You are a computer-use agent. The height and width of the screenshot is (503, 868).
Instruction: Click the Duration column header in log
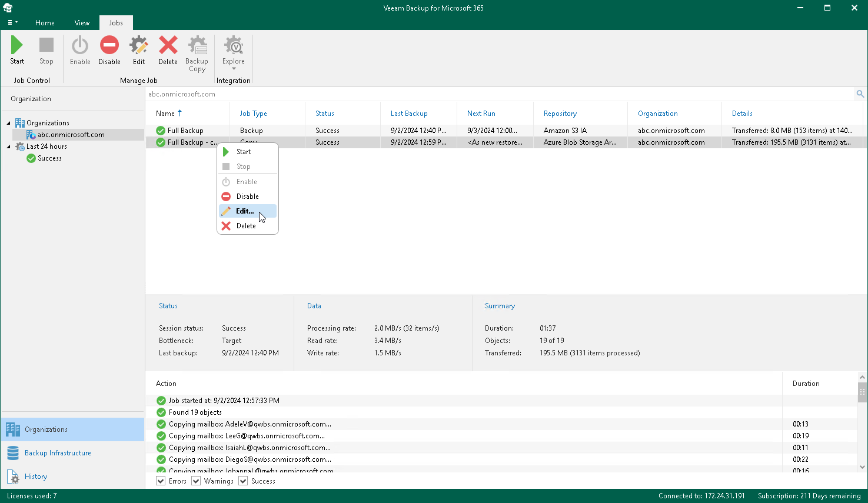click(820, 384)
